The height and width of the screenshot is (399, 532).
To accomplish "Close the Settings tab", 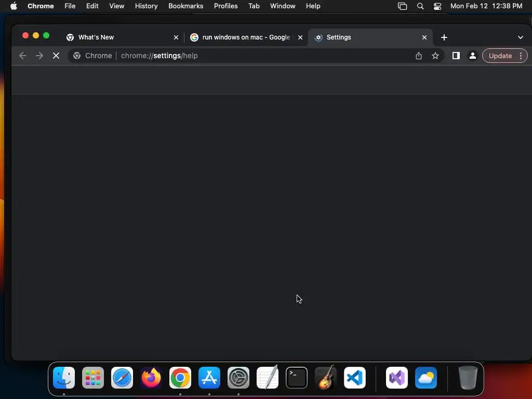I will [x=424, y=37].
